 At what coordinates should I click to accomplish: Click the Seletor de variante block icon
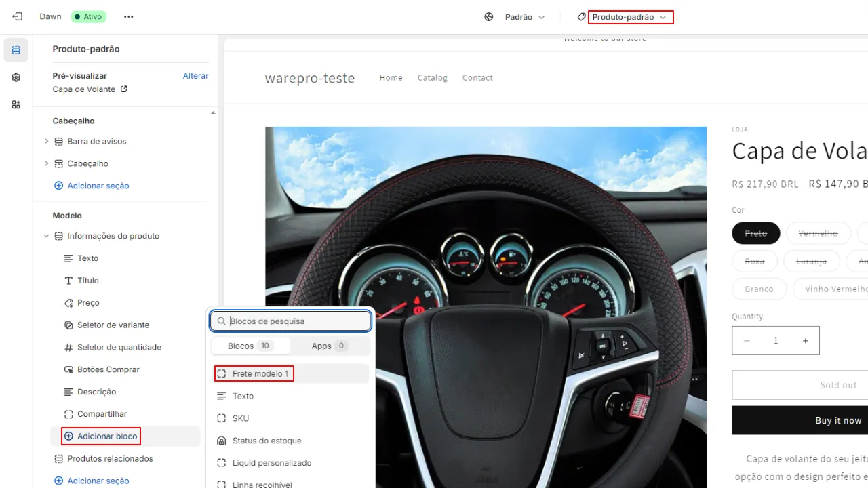click(x=68, y=325)
